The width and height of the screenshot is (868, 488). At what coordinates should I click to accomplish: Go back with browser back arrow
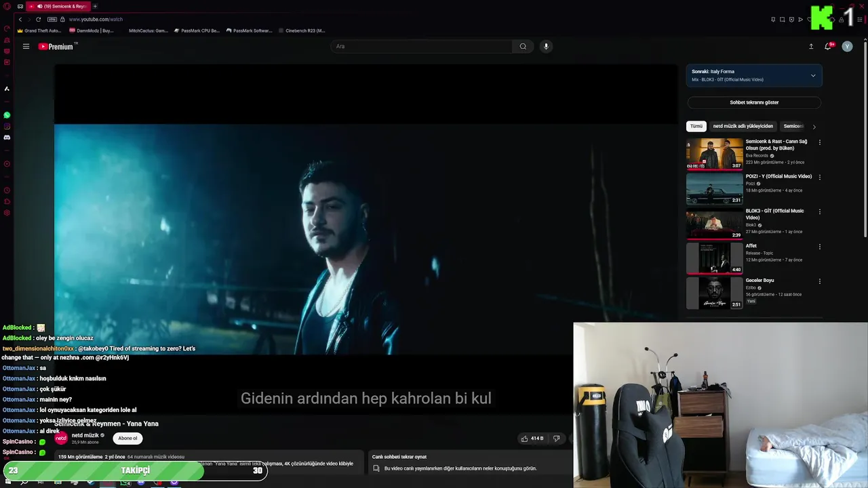coord(20,19)
